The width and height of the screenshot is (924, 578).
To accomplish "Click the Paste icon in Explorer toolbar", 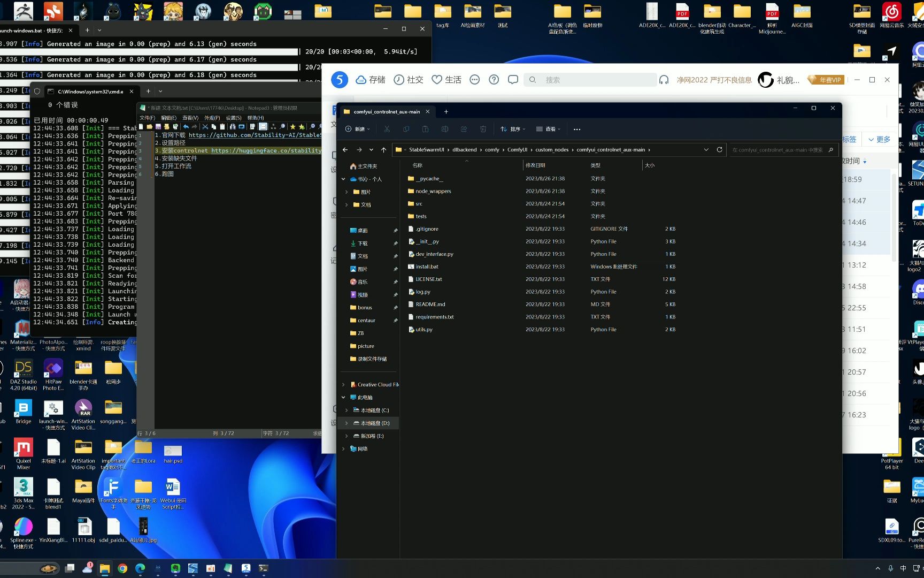I will pyautogui.click(x=425, y=129).
